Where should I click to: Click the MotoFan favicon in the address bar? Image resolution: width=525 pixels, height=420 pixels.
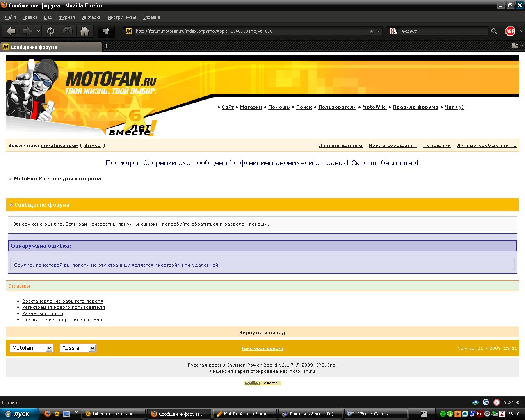(128, 31)
